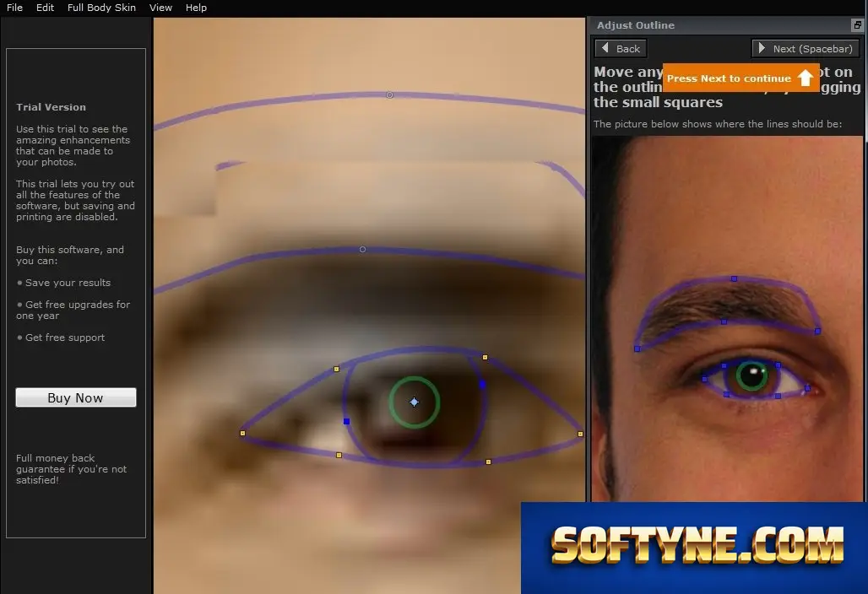This screenshot has height=594, width=868.
Task: Click the Buy Now button
Action: (76, 397)
